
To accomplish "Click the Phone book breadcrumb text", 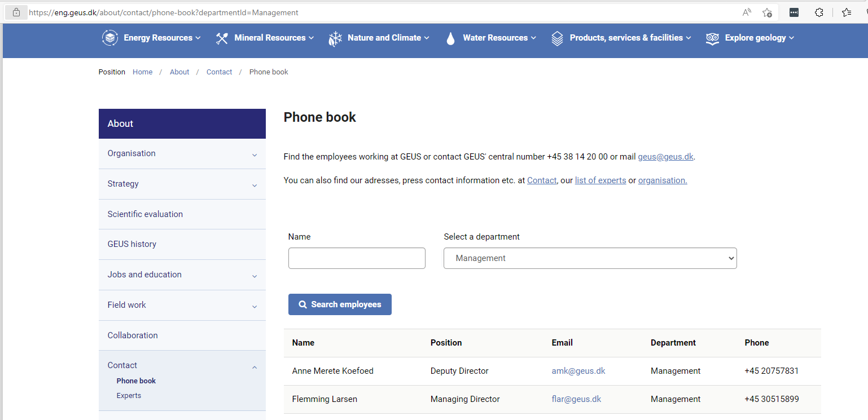I will [269, 72].
